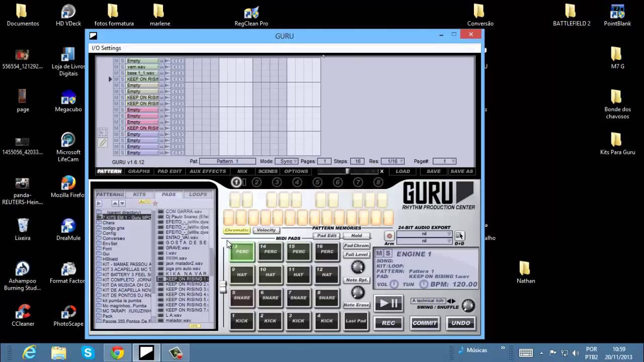Enable Chromatic mode

[236, 230]
